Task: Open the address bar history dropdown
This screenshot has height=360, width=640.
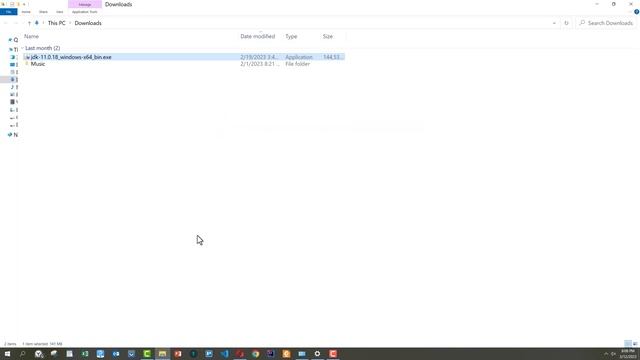Action: 554,23
